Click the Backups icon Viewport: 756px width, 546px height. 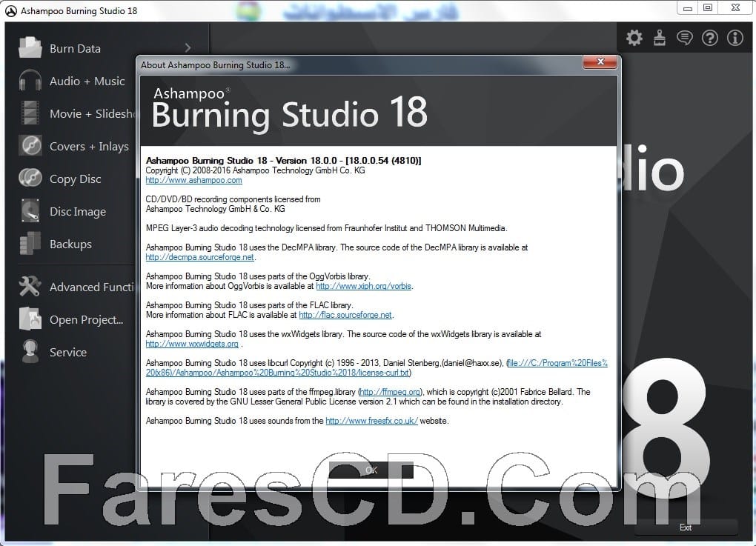click(30, 243)
